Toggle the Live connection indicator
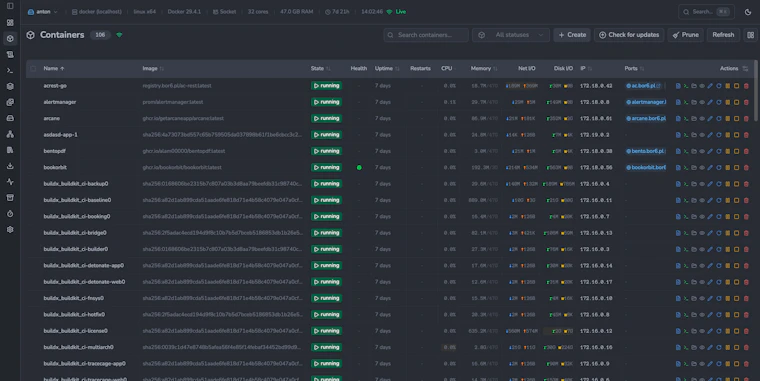Screen dimensions: 760x381 396,12
